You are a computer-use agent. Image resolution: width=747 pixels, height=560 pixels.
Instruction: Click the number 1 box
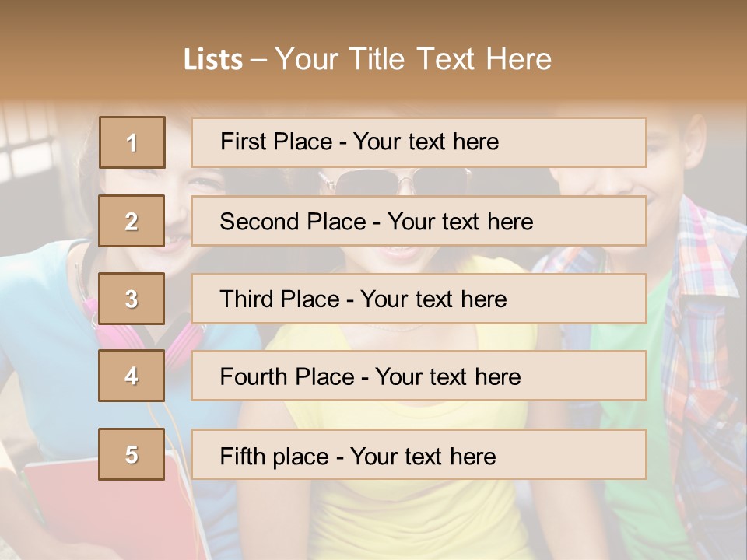(x=132, y=142)
